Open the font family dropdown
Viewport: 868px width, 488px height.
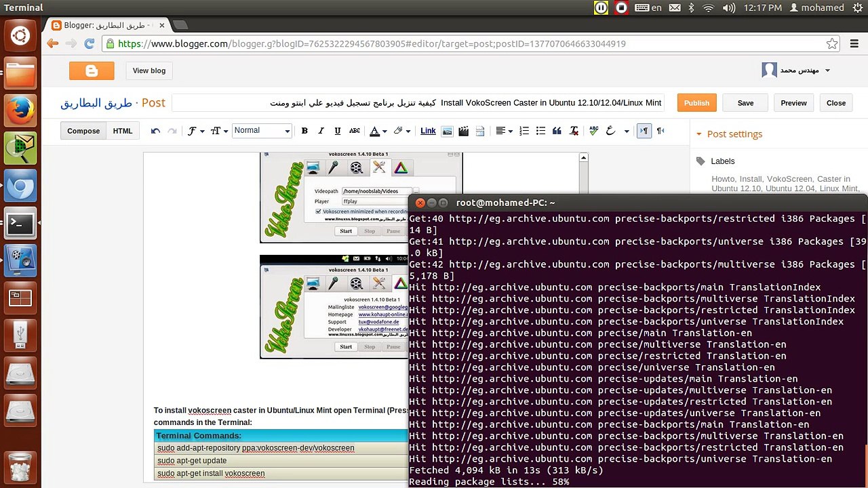coord(195,131)
